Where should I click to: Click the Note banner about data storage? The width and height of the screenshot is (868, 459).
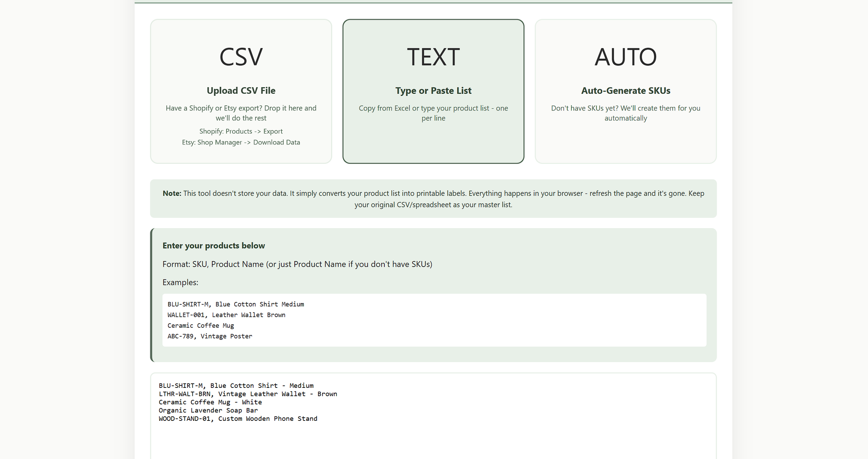(433, 199)
